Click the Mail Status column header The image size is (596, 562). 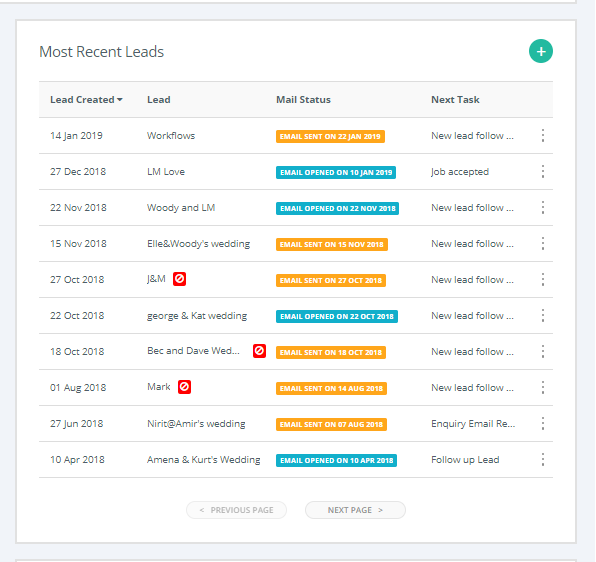point(303,100)
